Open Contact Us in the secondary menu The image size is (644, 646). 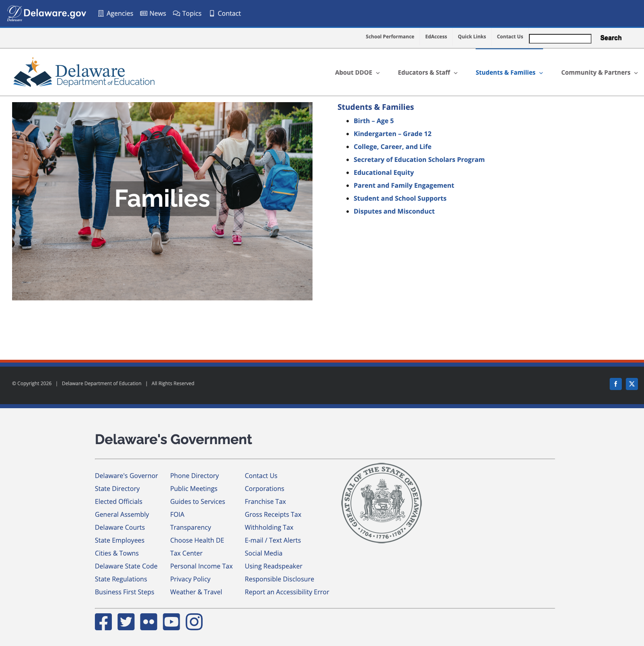[x=510, y=37]
